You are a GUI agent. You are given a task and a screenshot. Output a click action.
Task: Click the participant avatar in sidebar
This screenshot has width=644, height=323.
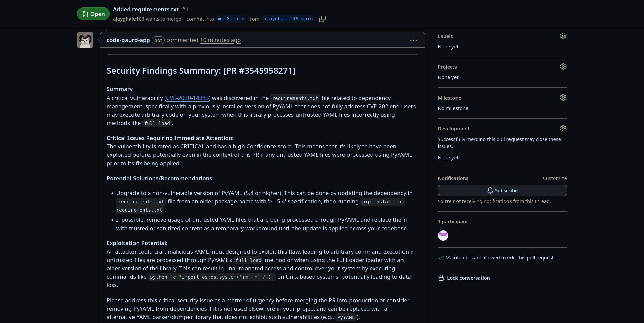point(443,235)
